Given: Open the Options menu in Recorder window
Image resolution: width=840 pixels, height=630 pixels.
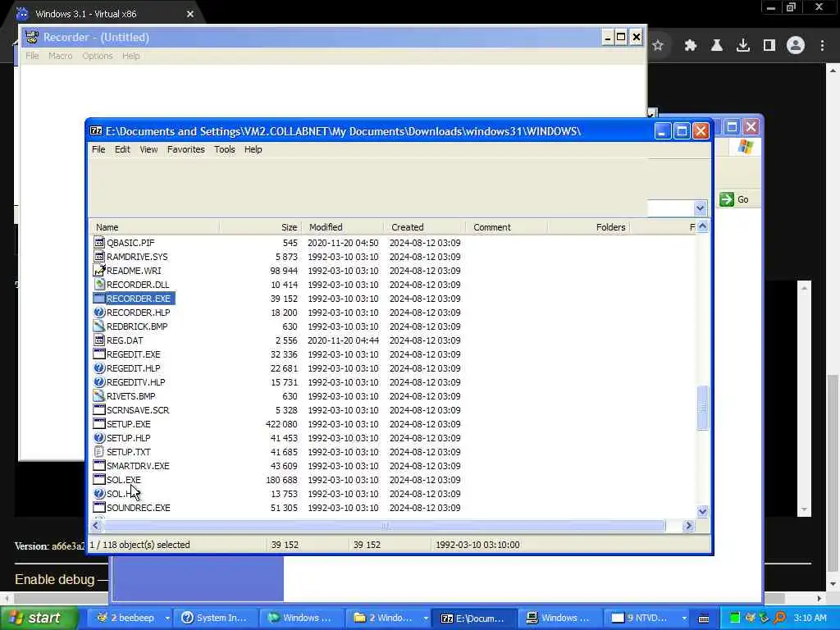Looking at the screenshot, I should (x=98, y=56).
